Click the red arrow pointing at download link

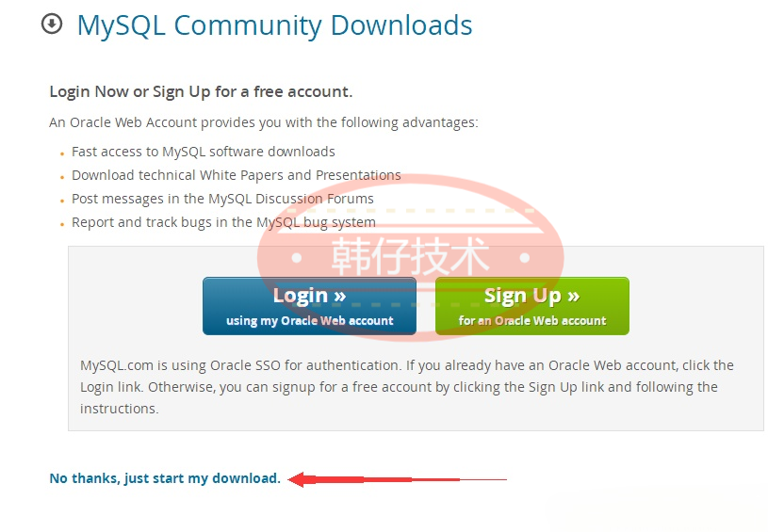coord(397,479)
